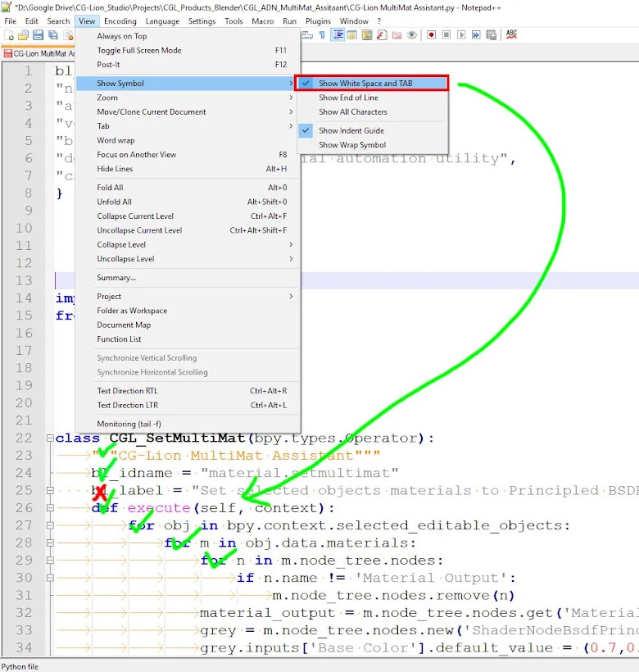
Task: Open Summary... dialog entry
Action: click(x=188, y=278)
